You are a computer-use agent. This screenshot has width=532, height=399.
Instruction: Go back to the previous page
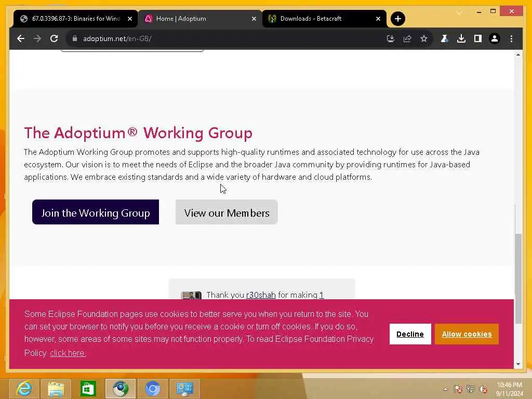tap(21, 38)
